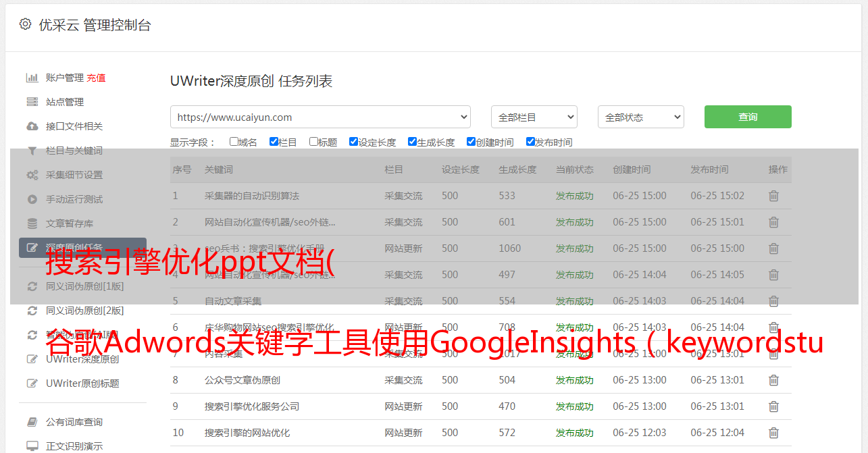
Task: Delete row 10 搜索引擎的网站优化 via trash icon
Action: point(774,433)
